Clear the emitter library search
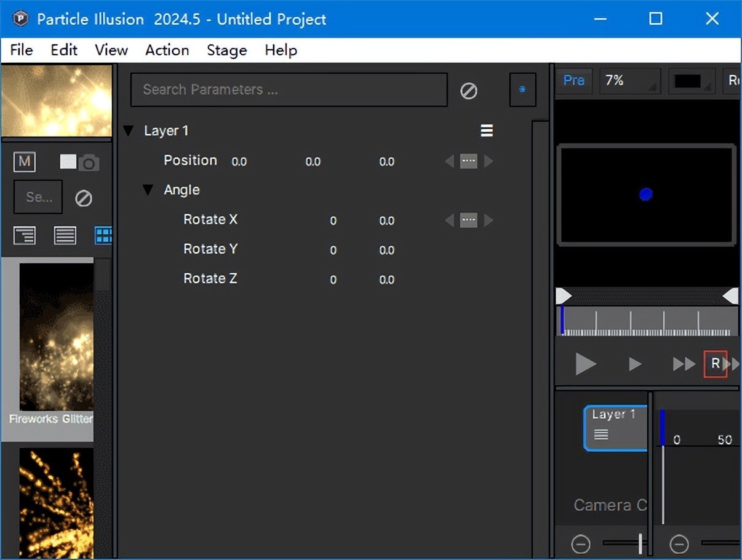Image resolution: width=742 pixels, height=560 pixels. [84, 198]
